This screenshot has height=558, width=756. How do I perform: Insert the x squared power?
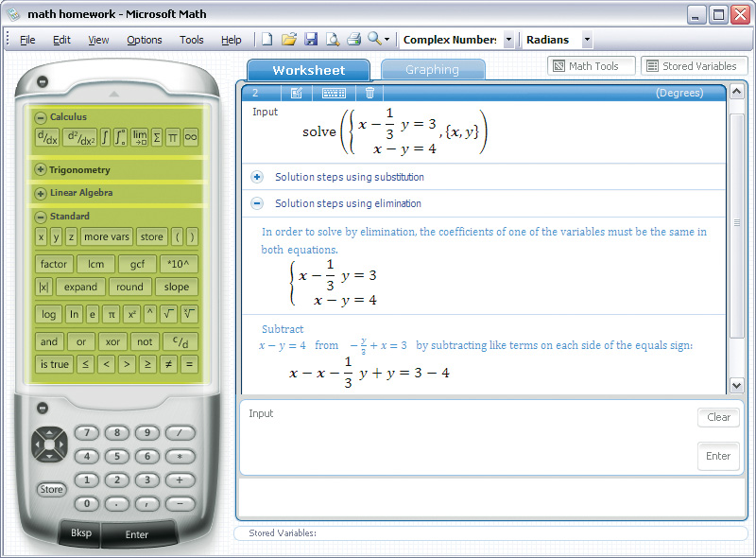(x=131, y=314)
